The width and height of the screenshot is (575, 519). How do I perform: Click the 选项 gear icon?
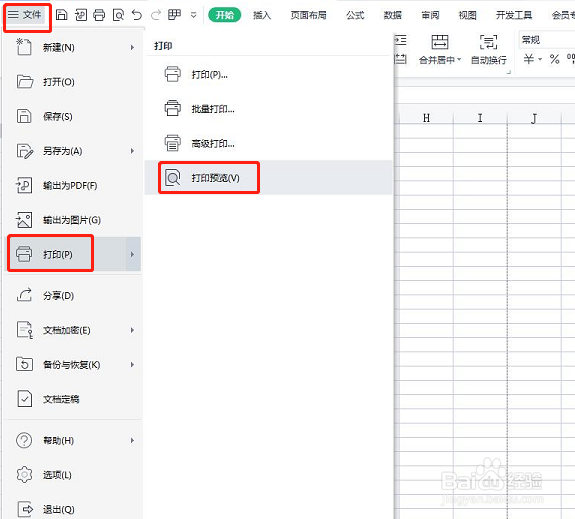point(24,475)
